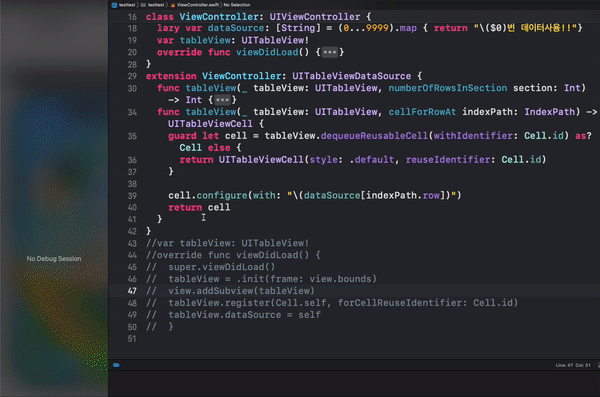This screenshot has width=600, height=397.
Task: Click line number 35 in the gutter
Action: point(132,136)
